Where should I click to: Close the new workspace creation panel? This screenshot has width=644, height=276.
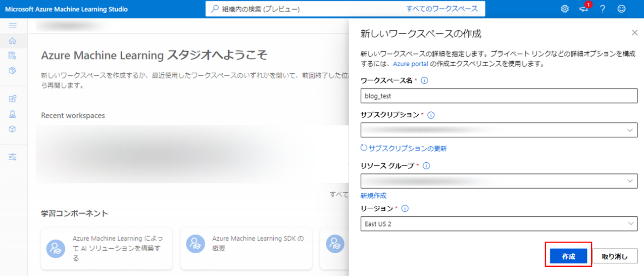pyautogui.click(x=635, y=33)
